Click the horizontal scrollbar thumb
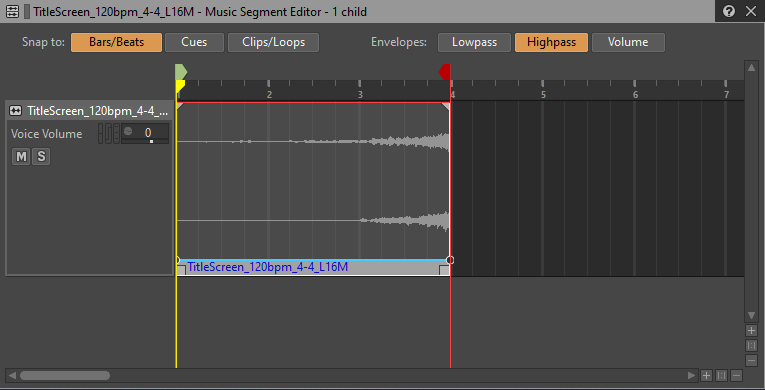765x390 pixels. (x=65, y=375)
